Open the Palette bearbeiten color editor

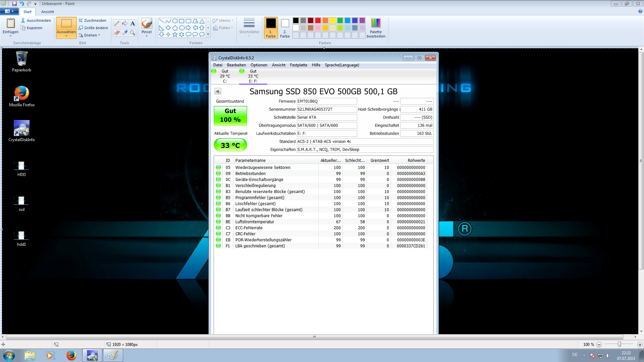coord(376,28)
